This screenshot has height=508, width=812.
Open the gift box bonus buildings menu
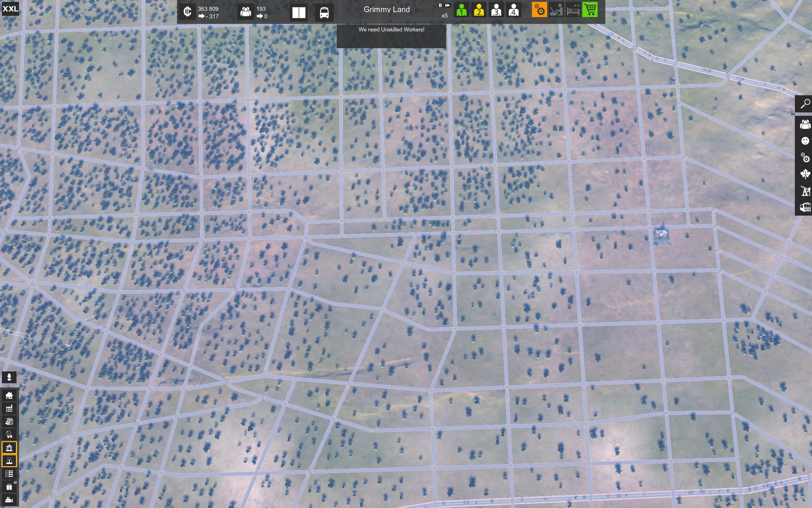click(x=9, y=487)
